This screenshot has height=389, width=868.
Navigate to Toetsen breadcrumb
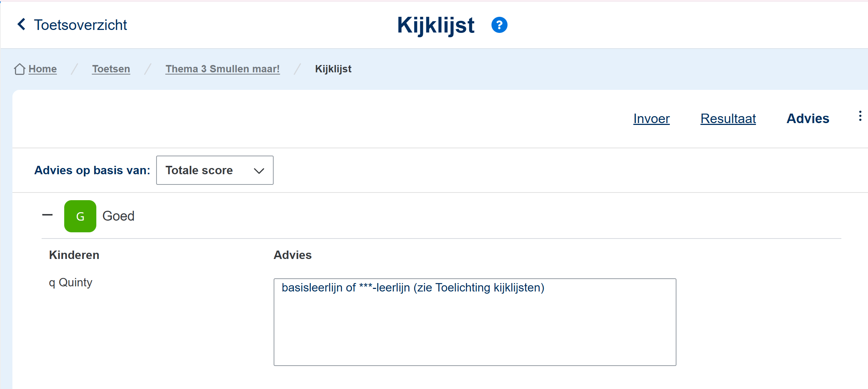tap(111, 69)
